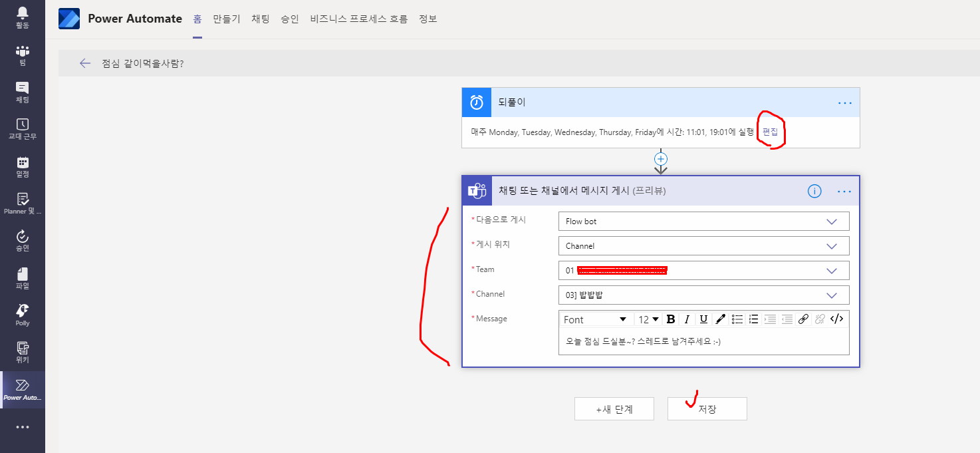
Task: Remove link using the unlink icon
Action: [x=820, y=319]
